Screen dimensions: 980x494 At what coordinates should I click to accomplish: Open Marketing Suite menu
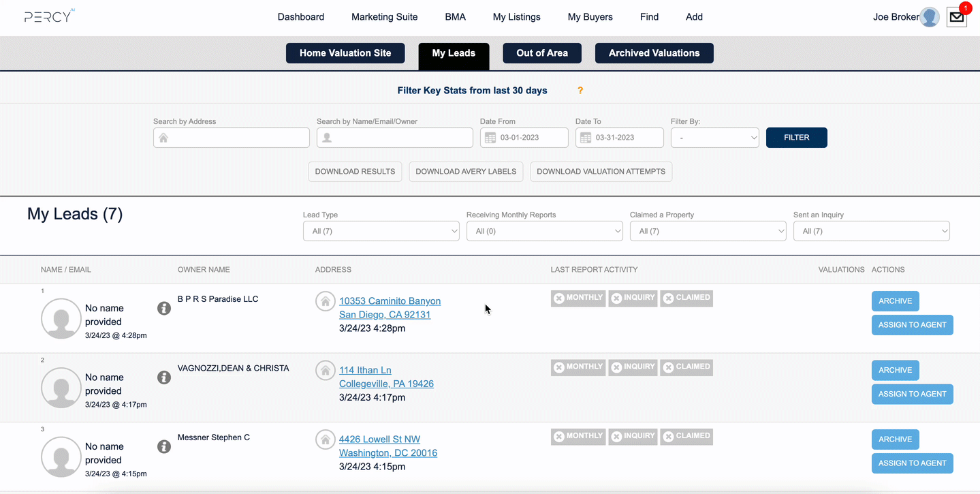pos(385,17)
